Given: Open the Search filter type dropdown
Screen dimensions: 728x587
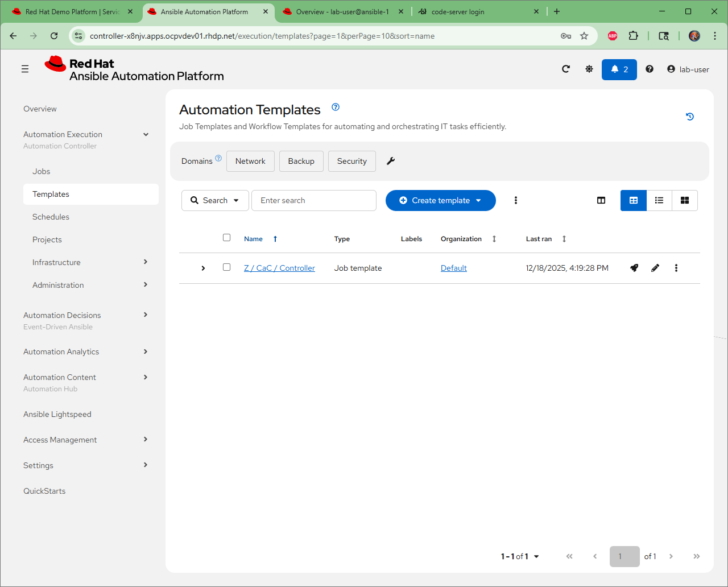Looking at the screenshot, I should (x=215, y=200).
